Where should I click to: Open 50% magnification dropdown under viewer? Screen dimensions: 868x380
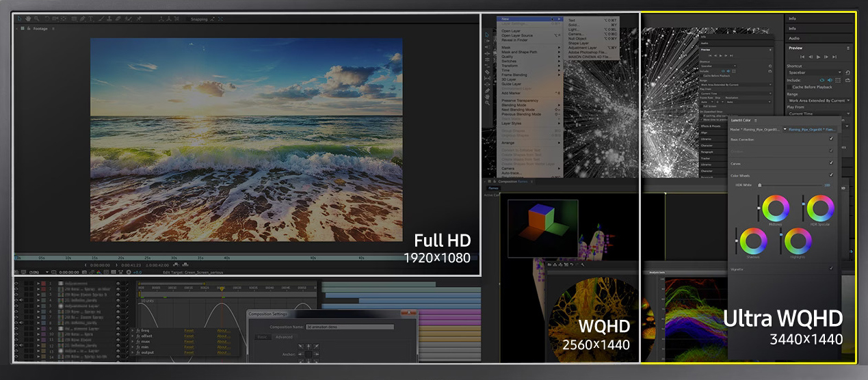pyautogui.click(x=39, y=272)
